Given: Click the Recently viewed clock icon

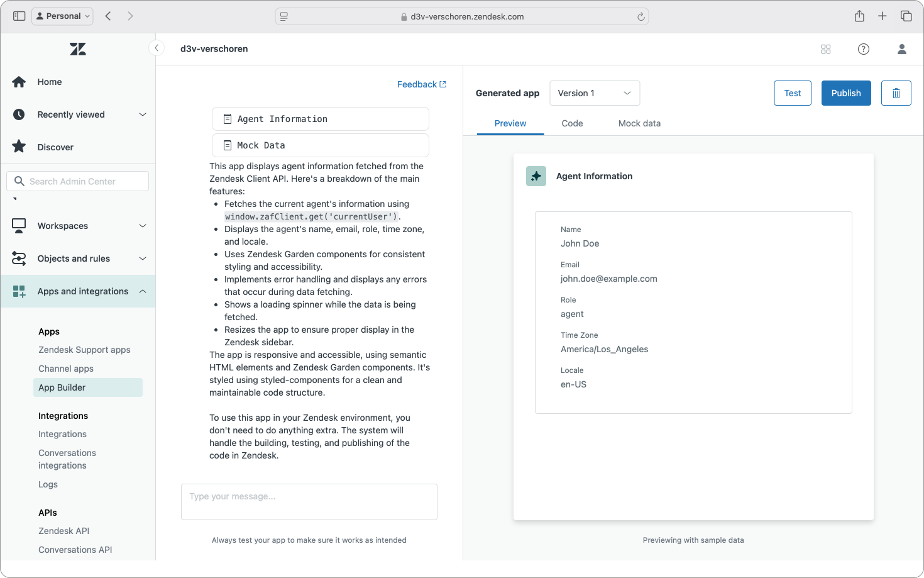Looking at the screenshot, I should (x=19, y=114).
